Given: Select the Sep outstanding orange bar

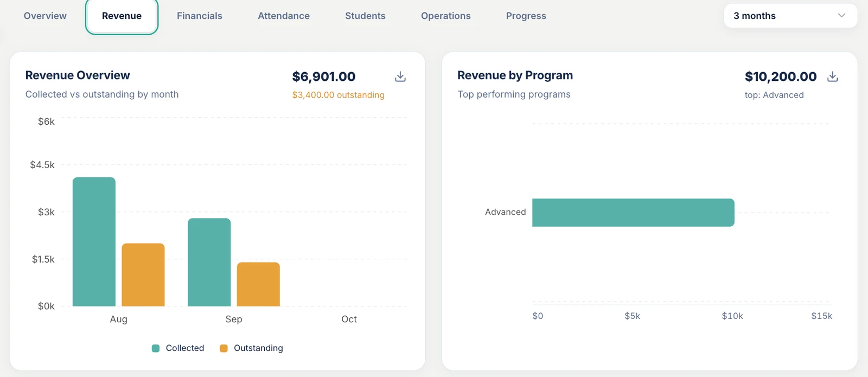Looking at the screenshot, I should click(258, 284).
